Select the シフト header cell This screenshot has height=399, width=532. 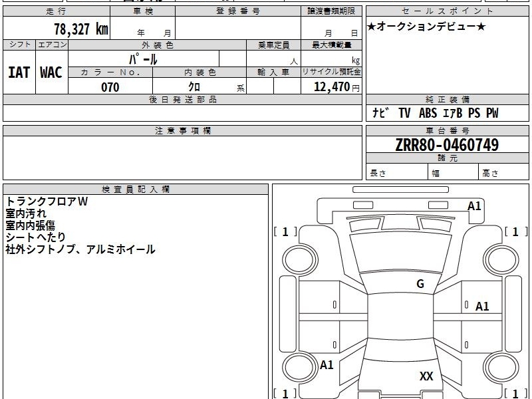20,45
